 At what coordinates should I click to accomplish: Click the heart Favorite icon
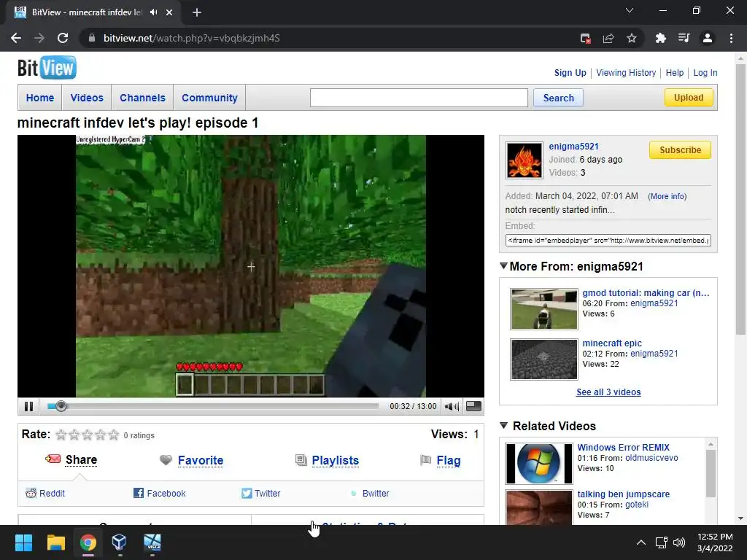pos(166,460)
